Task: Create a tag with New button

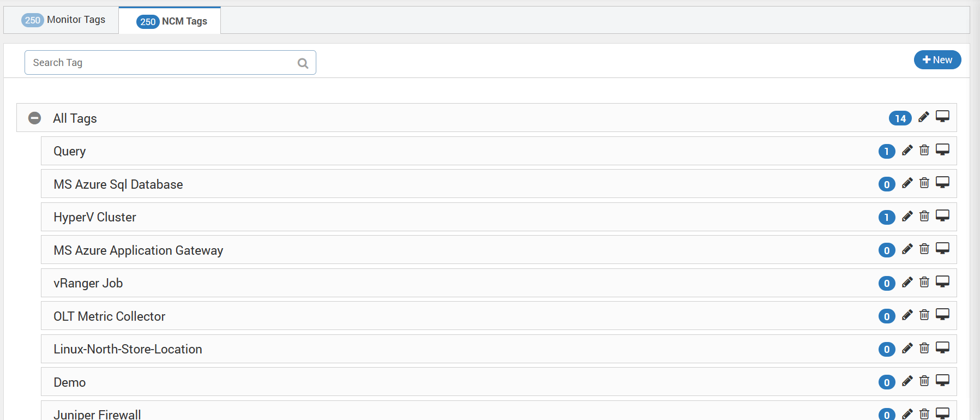Action: point(937,60)
